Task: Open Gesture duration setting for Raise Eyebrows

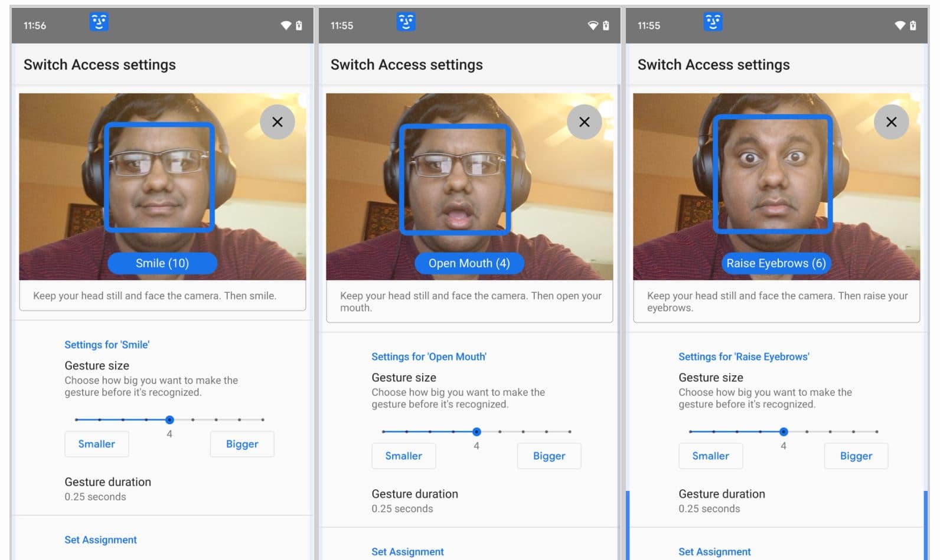Action: pos(722,500)
